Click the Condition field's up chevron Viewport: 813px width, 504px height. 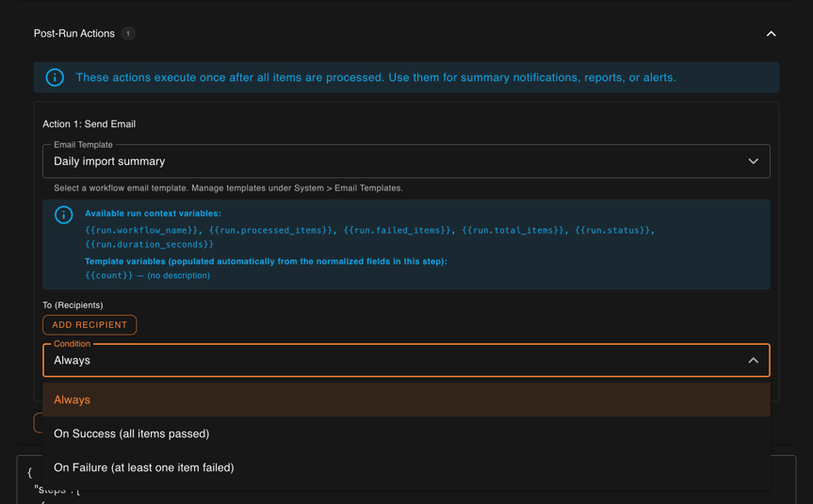(x=753, y=361)
